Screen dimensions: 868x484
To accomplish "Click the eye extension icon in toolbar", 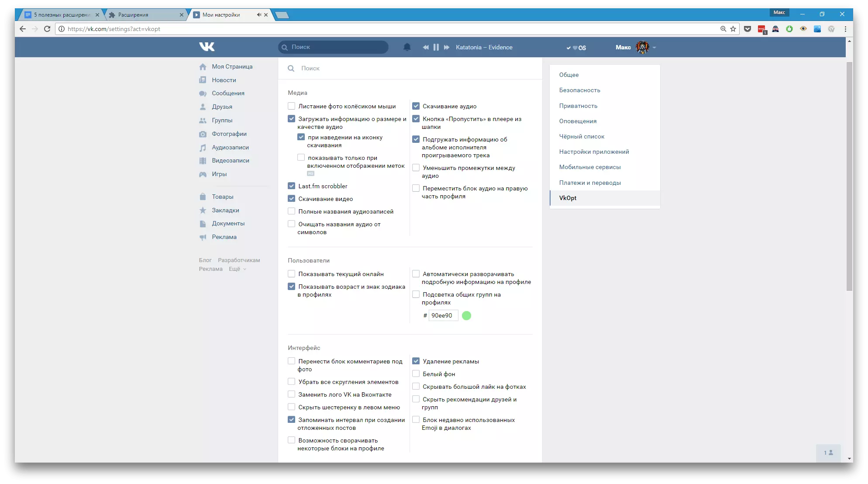I will (803, 29).
